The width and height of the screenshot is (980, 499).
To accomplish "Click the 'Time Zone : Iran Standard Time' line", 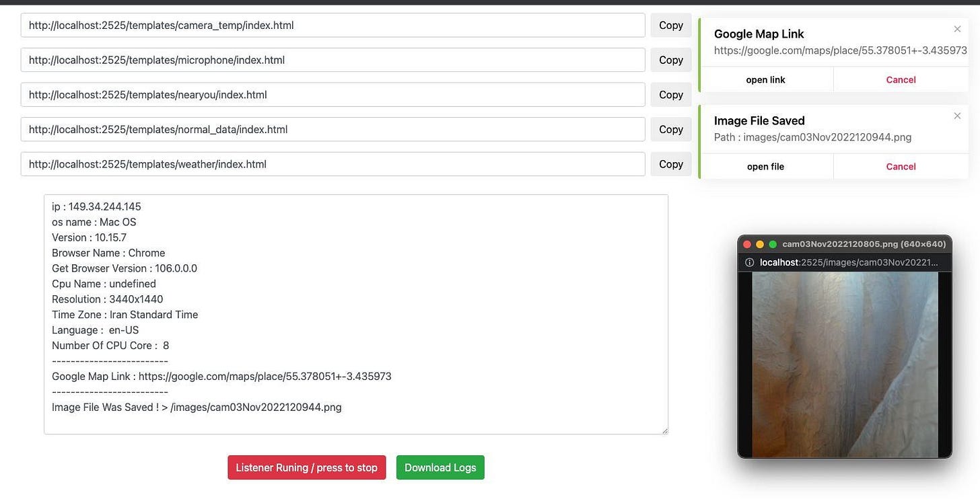I will 125,315.
